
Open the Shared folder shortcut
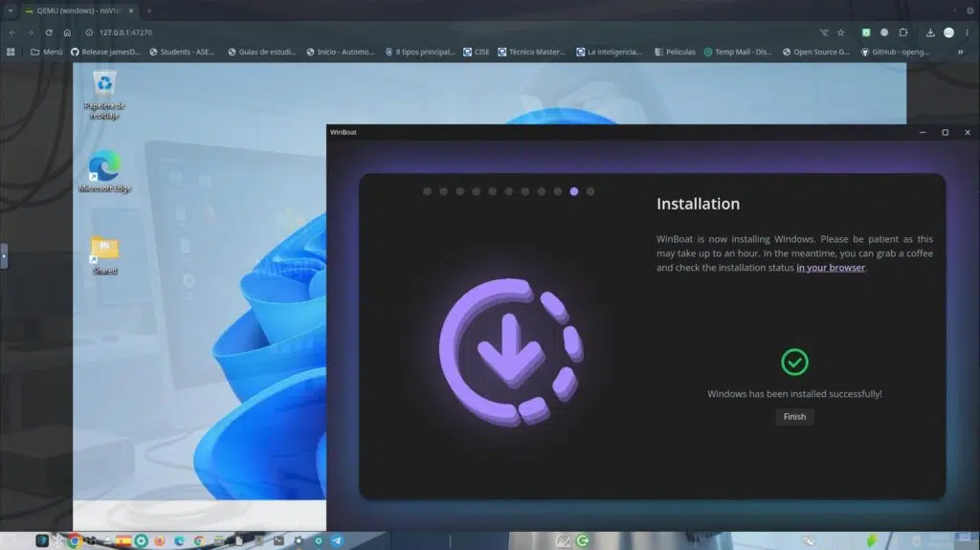click(104, 255)
